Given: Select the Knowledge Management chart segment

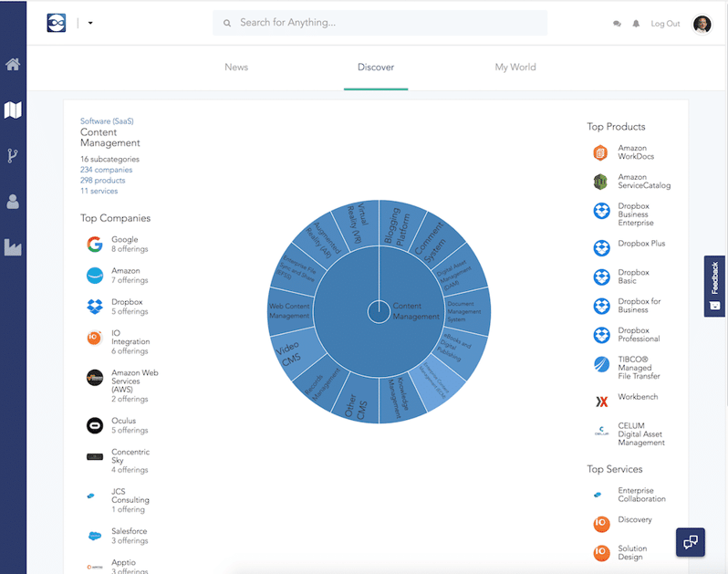Looking at the screenshot, I should (x=400, y=398).
